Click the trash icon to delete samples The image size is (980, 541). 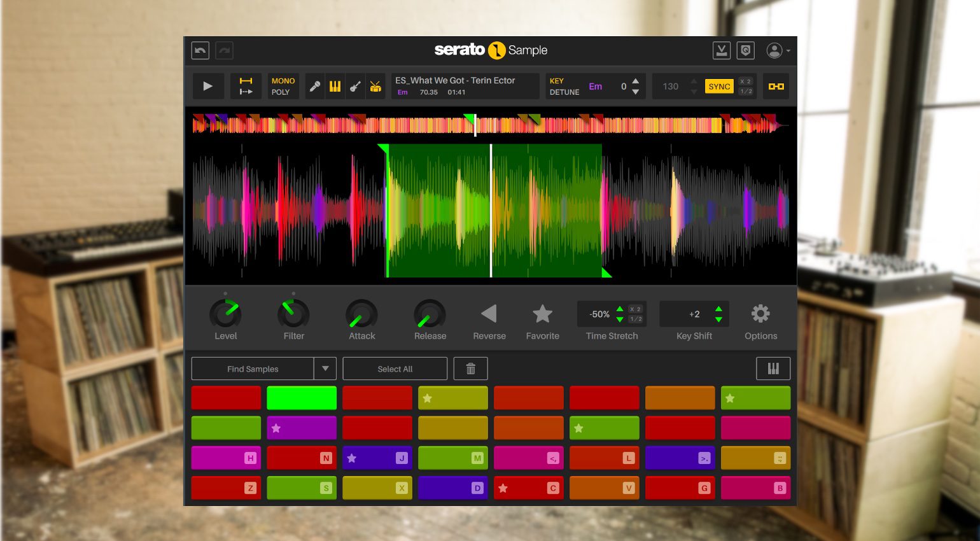click(471, 369)
